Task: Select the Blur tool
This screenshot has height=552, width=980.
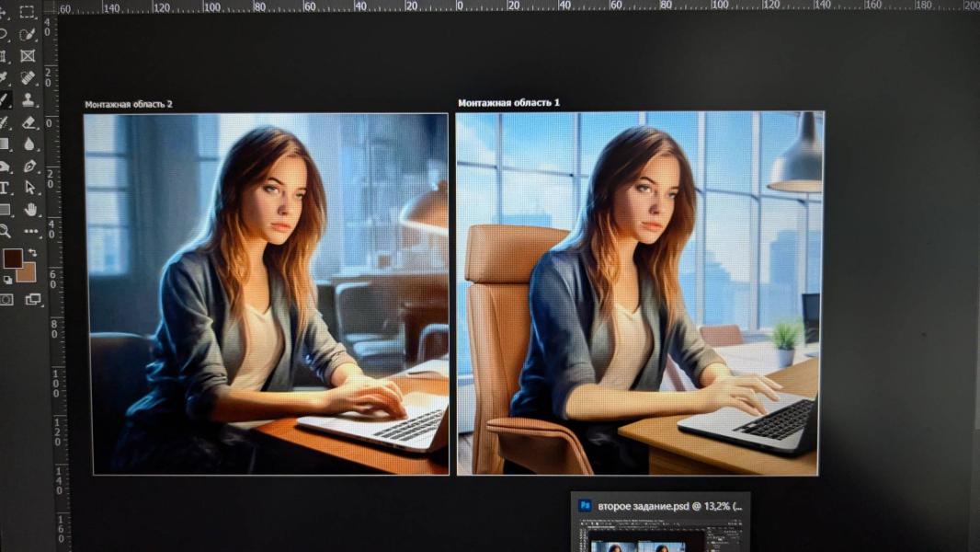Action: click(28, 144)
